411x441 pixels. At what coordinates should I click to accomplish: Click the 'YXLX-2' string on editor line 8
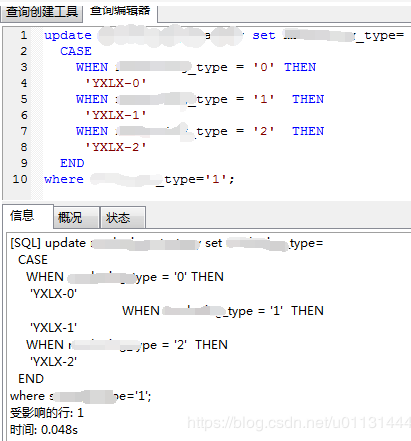(116, 147)
